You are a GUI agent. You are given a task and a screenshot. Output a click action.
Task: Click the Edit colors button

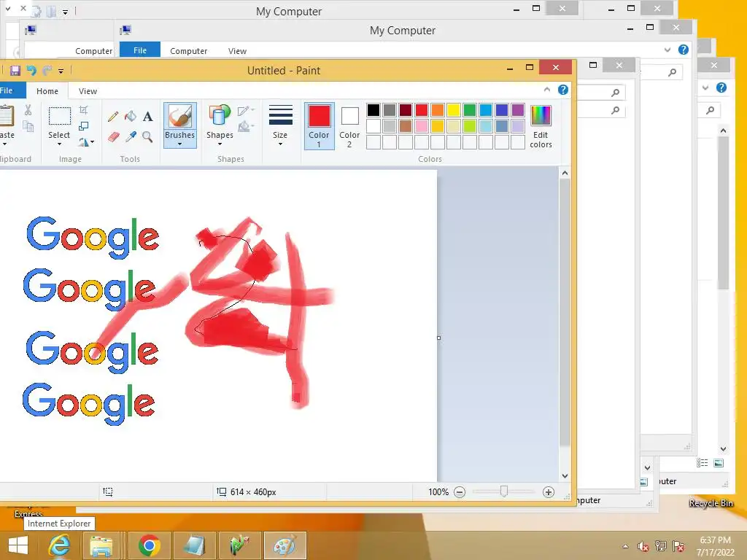coord(541,127)
